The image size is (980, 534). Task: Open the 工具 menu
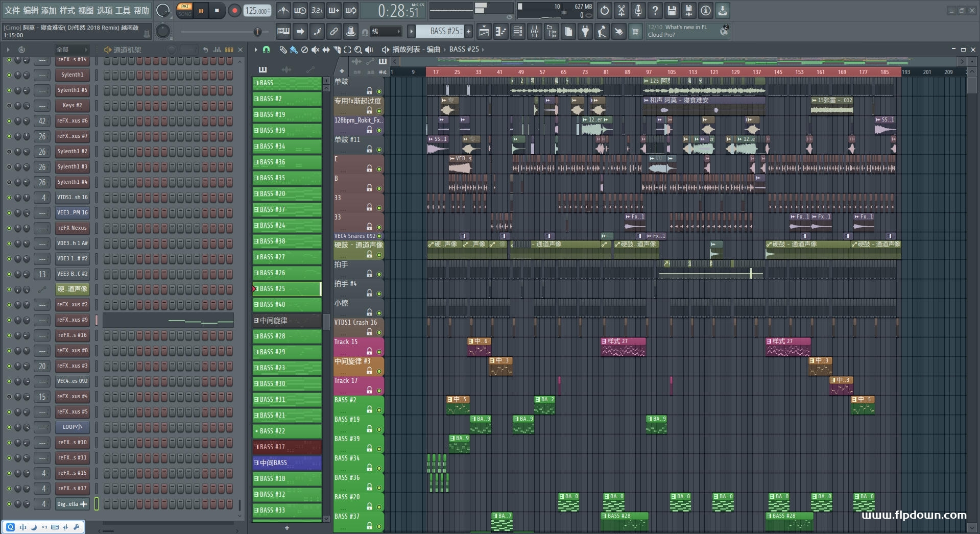tap(123, 10)
